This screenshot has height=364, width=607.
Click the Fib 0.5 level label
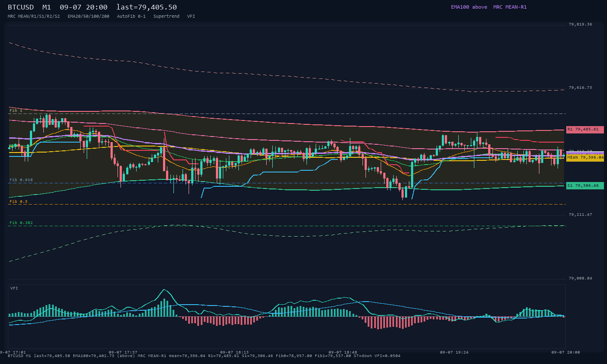click(x=19, y=201)
